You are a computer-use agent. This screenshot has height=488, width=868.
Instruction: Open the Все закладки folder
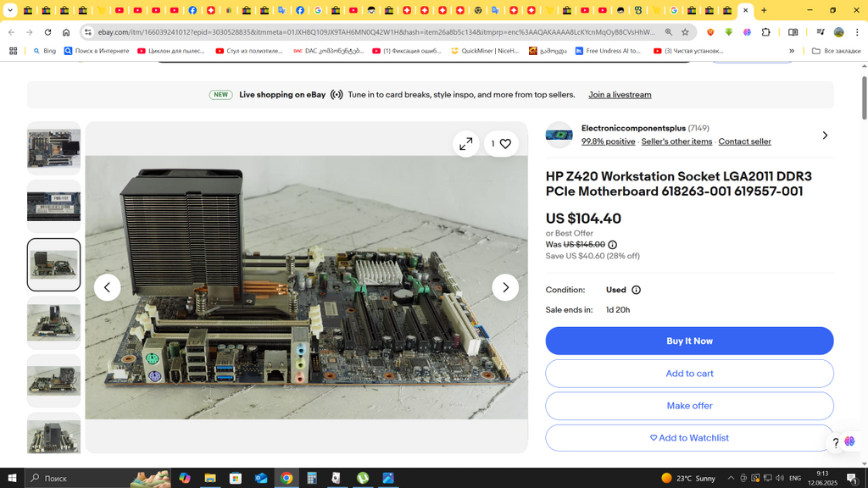pos(836,51)
